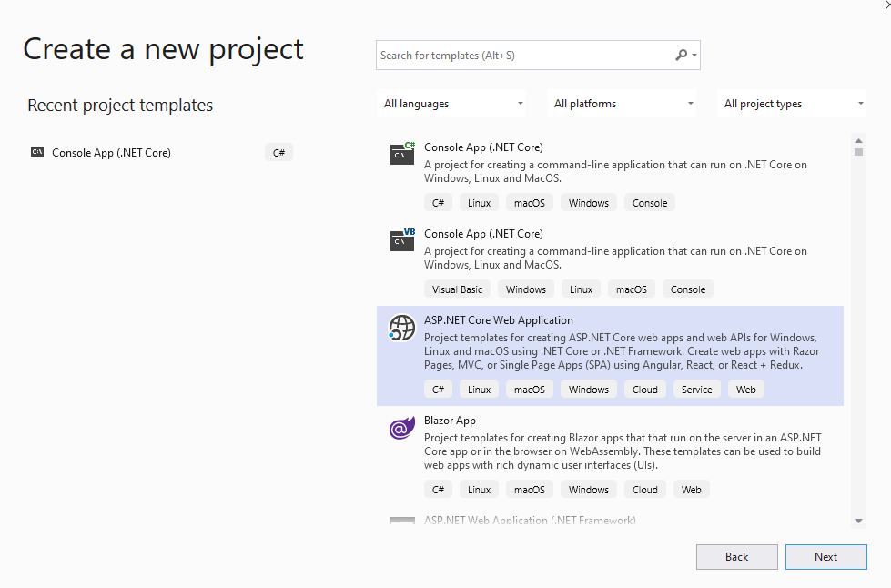Click the Blazor App purple icon
The width and height of the screenshot is (891, 588).
402,428
